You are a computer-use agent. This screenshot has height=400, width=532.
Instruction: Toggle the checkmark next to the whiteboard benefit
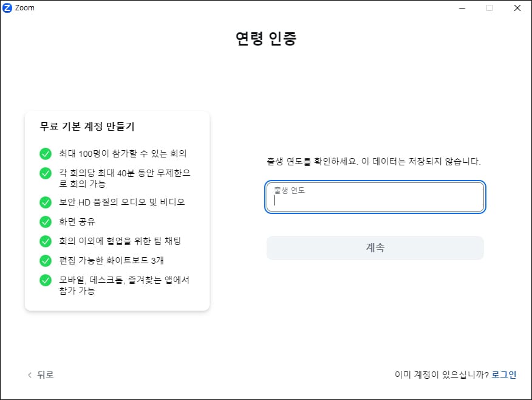pyautogui.click(x=46, y=260)
